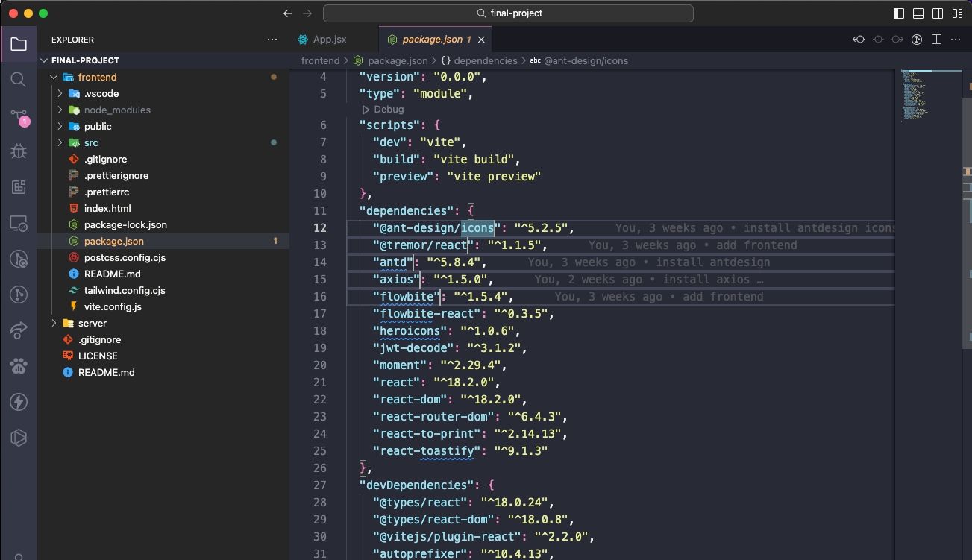Close the package.json editor tab

481,39
